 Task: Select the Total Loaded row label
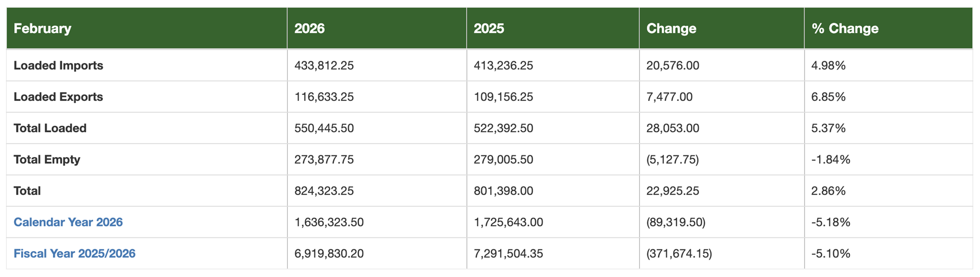pos(50,128)
